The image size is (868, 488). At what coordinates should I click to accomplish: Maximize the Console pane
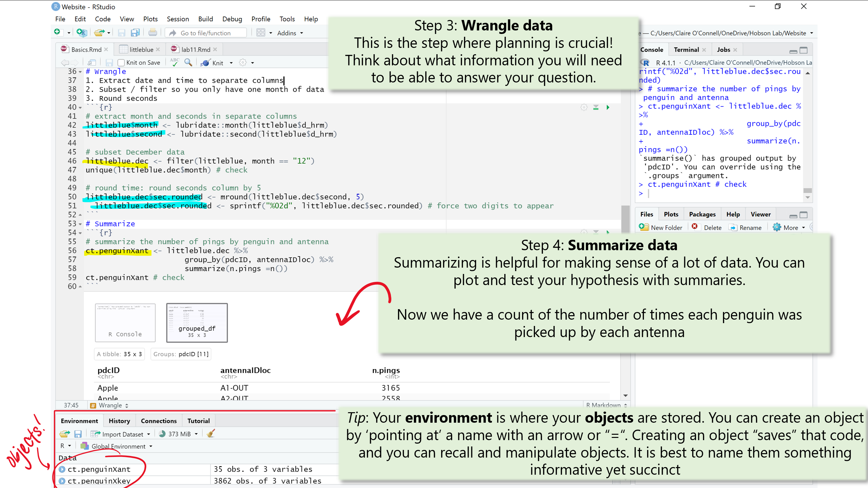tap(804, 50)
